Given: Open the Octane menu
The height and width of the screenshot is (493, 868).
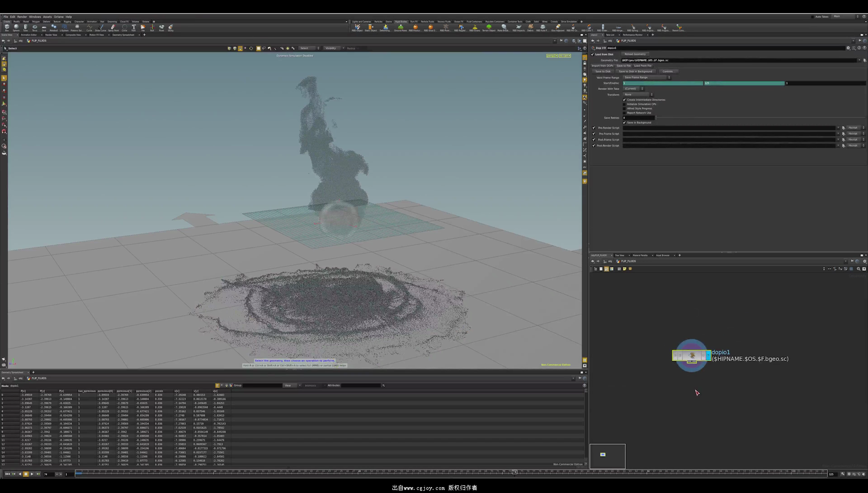Looking at the screenshot, I should coord(59,17).
